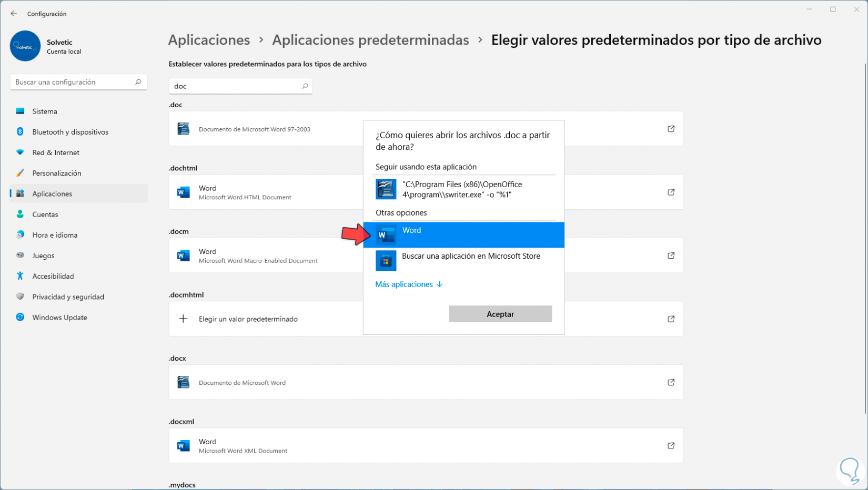Click the Red & Internet wifi icon
The height and width of the screenshot is (490, 868).
pos(20,152)
